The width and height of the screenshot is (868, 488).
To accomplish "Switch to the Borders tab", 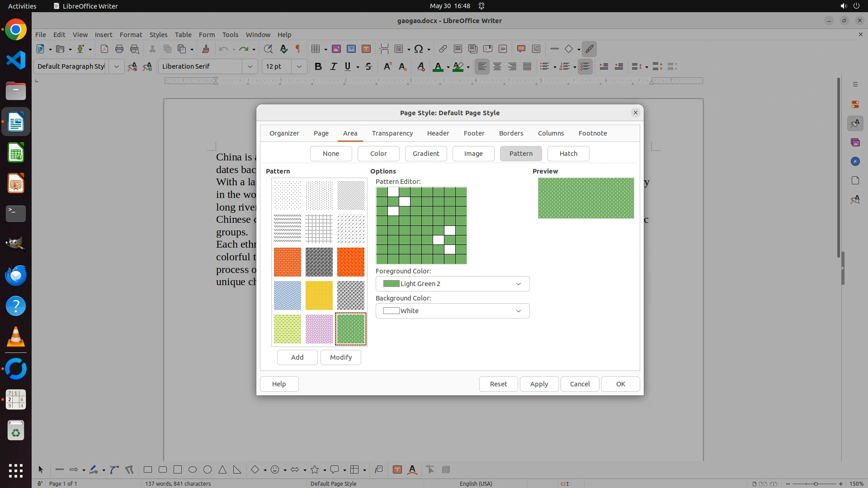I will pyautogui.click(x=511, y=133).
